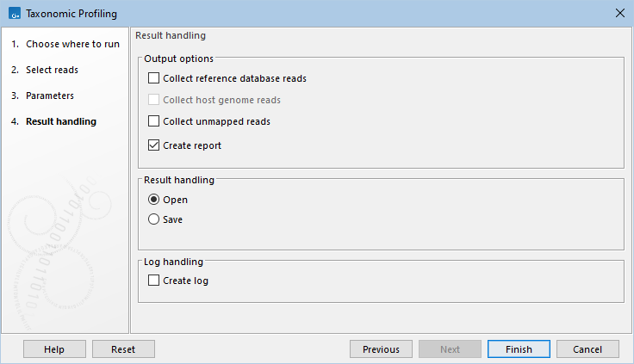
Task: Enable Collect reference database reads
Action: pos(154,78)
